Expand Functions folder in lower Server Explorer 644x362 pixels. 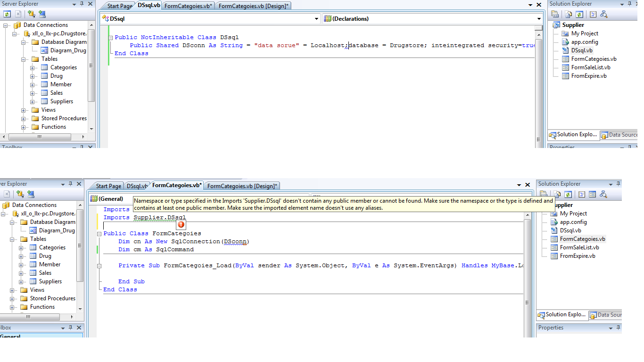click(x=12, y=307)
